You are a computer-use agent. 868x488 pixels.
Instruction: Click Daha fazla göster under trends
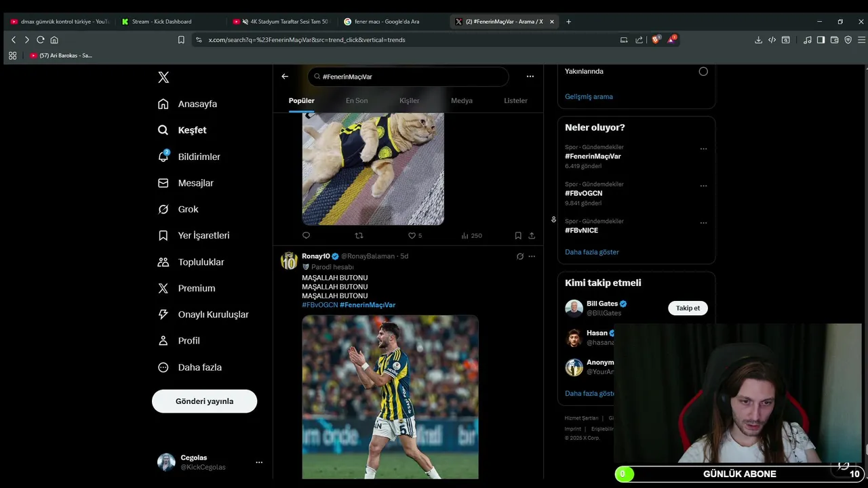(x=592, y=252)
